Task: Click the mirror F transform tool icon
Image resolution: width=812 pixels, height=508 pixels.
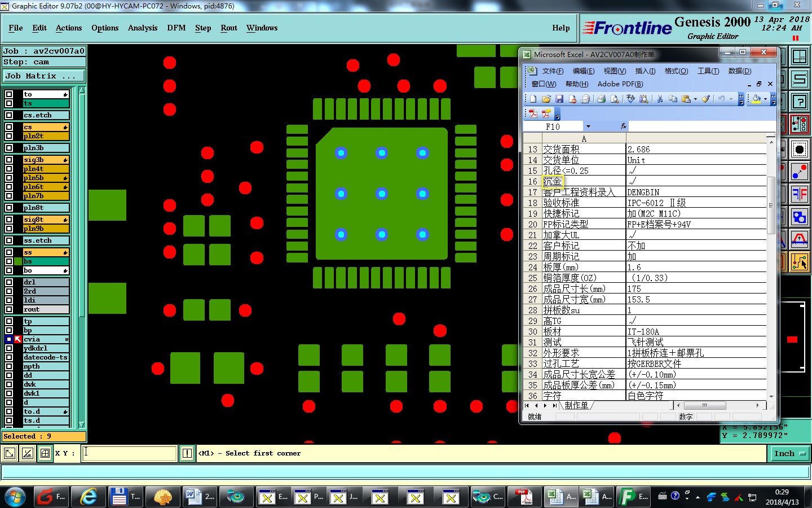Action: (800, 195)
